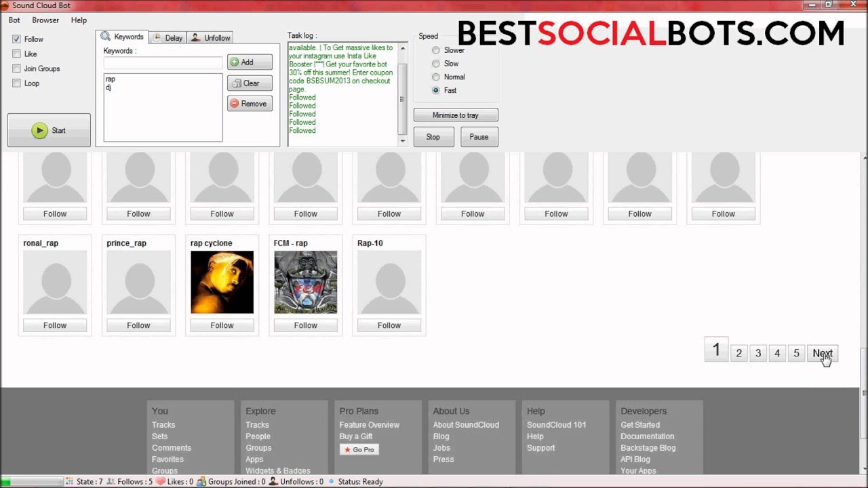The image size is (868, 488).
Task: Follow the rap cyclone user
Action: (x=222, y=325)
